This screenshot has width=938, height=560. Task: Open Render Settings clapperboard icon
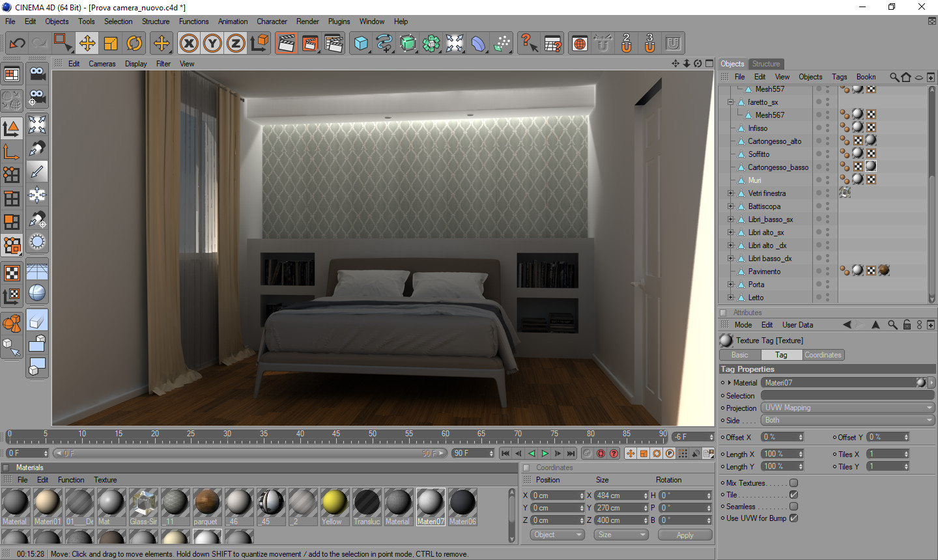(334, 44)
